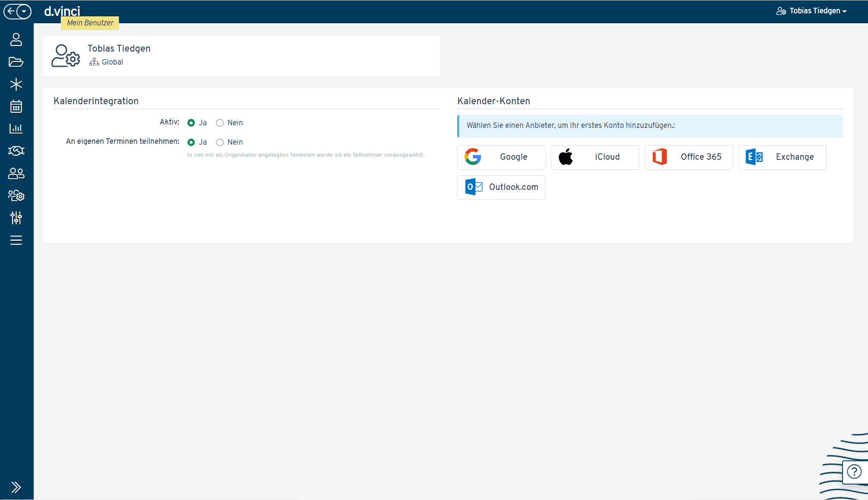Open user administration gear icon
The width and height of the screenshot is (868, 500).
(x=16, y=196)
